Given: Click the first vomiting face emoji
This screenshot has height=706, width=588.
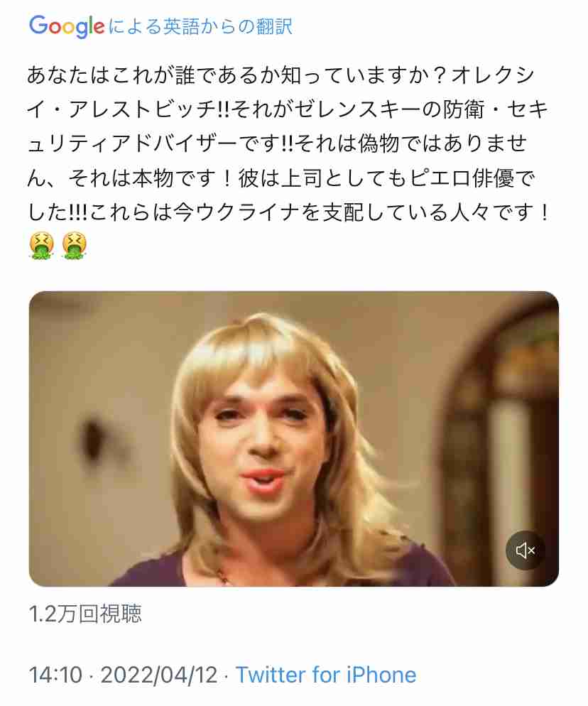Looking at the screenshot, I should coord(41,246).
